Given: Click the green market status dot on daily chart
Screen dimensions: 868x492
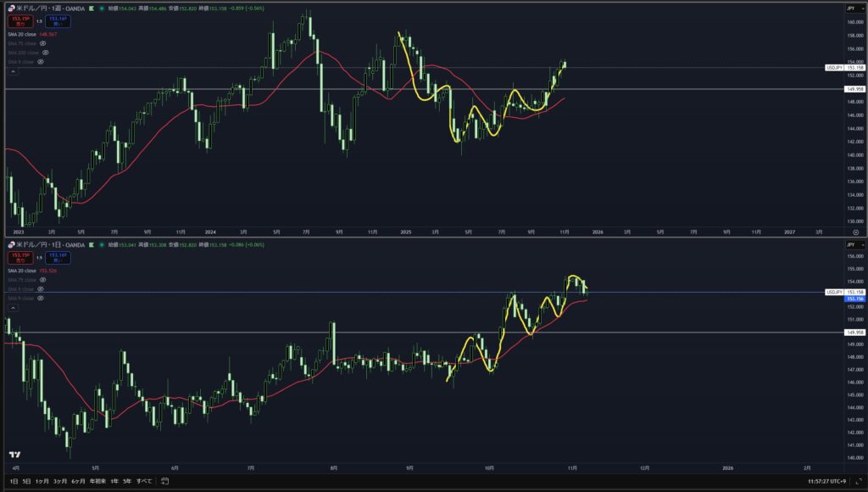Looking at the screenshot, I should (x=103, y=244).
